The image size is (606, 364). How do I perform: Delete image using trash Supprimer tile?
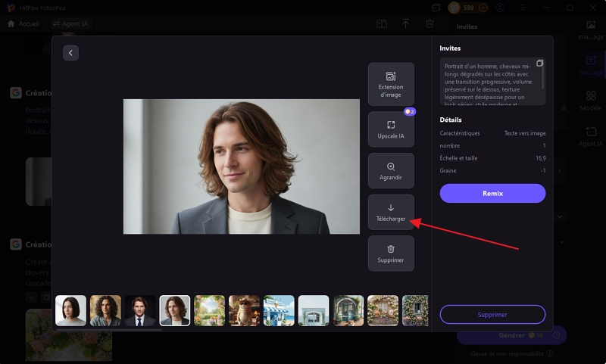pyautogui.click(x=391, y=254)
